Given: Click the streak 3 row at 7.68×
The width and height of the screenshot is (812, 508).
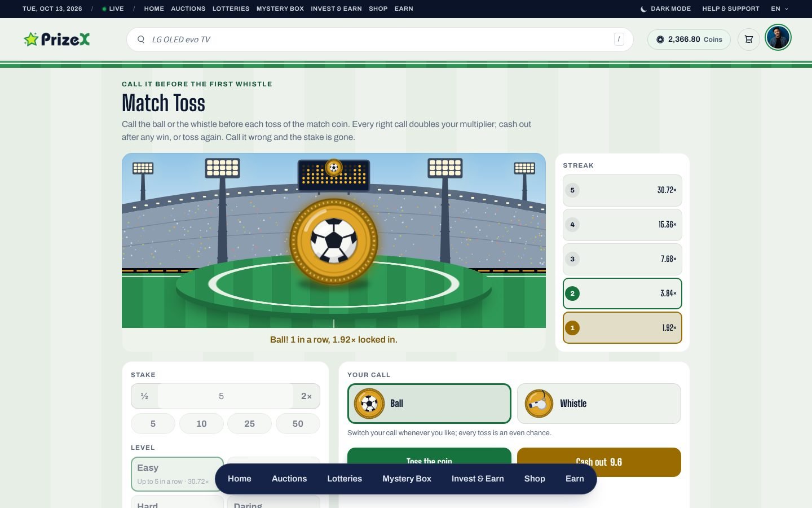Looking at the screenshot, I should point(623,259).
